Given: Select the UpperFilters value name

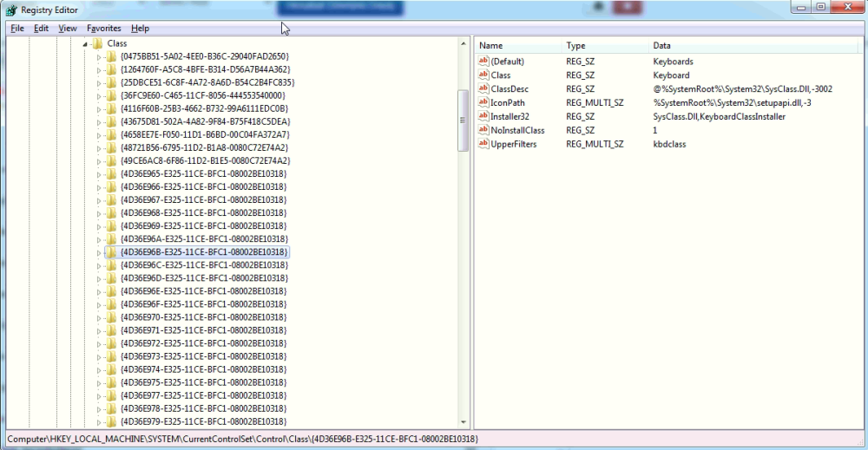Looking at the screenshot, I should (514, 144).
